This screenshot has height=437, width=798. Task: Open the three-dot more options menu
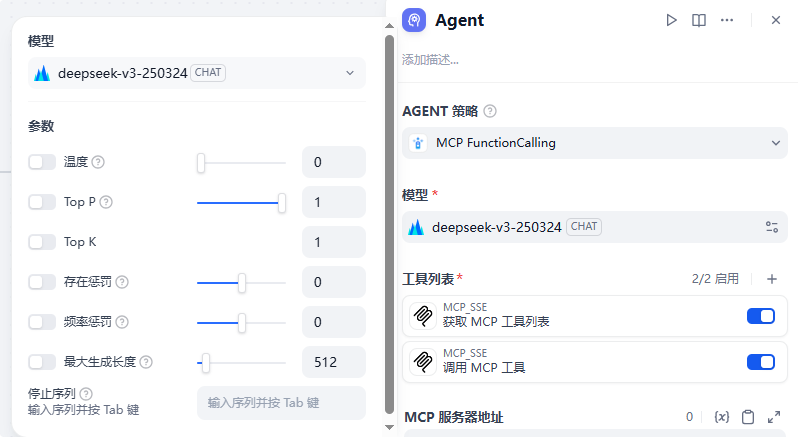click(727, 20)
